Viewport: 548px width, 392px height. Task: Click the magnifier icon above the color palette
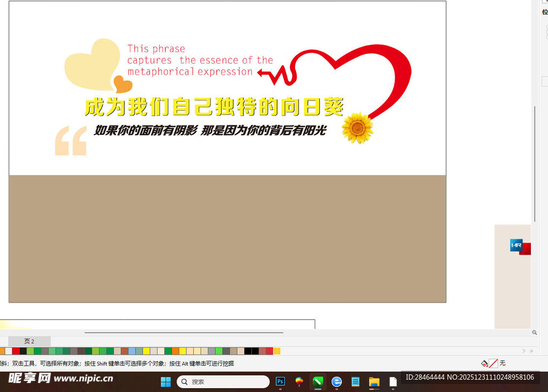(534, 333)
